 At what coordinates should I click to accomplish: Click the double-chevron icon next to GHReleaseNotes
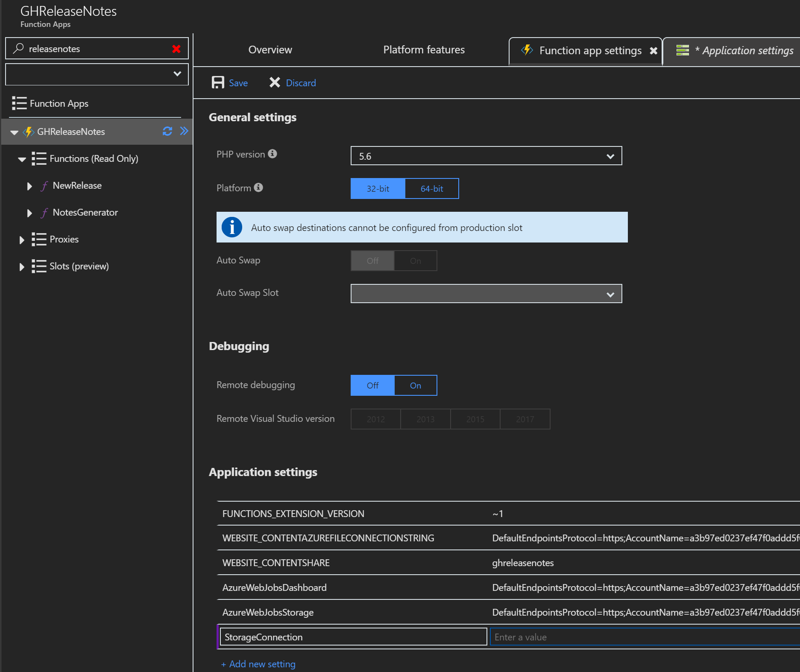[184, 131]
